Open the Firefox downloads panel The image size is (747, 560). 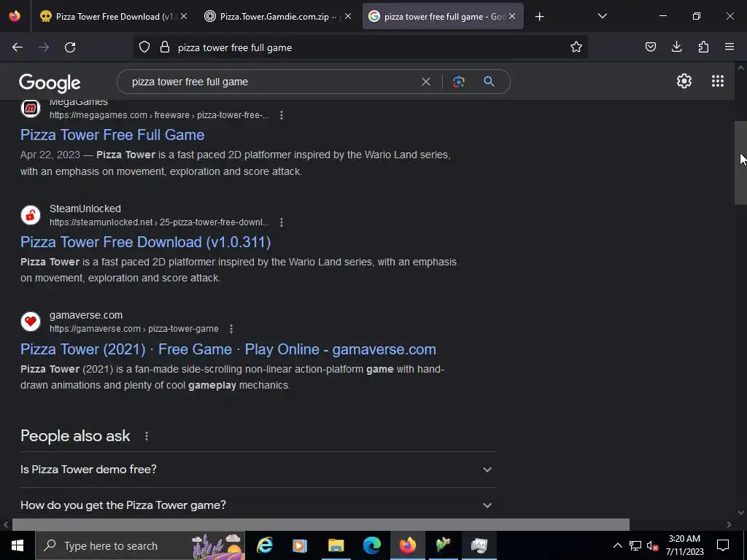(x=676, y=47)
